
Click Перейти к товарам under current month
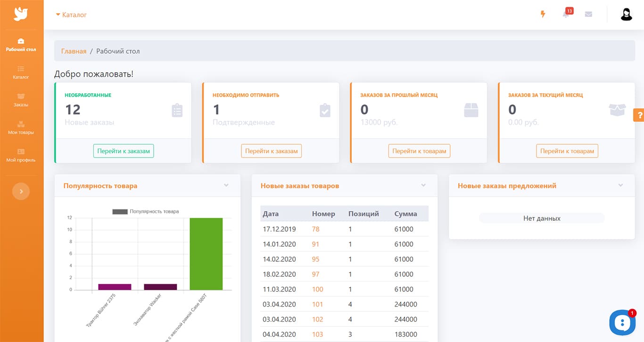(567, 151)
